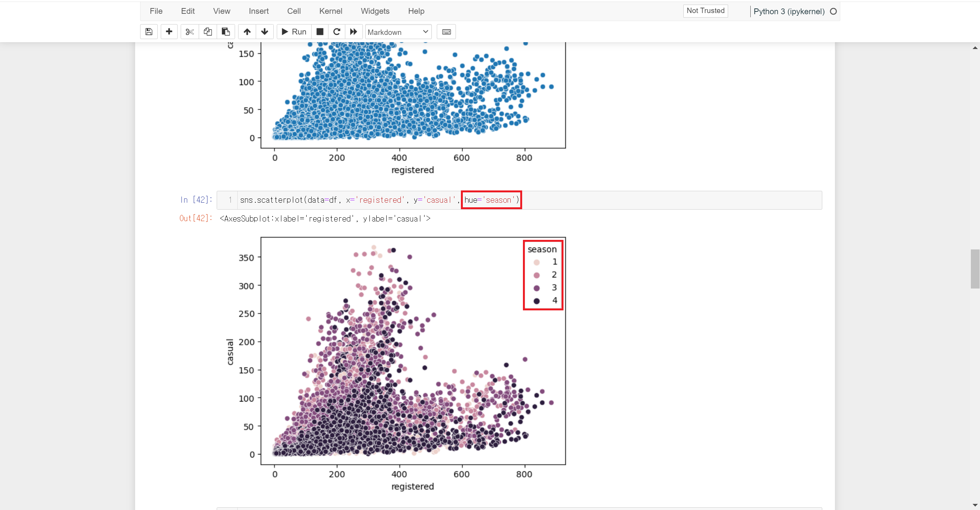
Task: Move the selected cell down
Action: (x=265, y=32)
